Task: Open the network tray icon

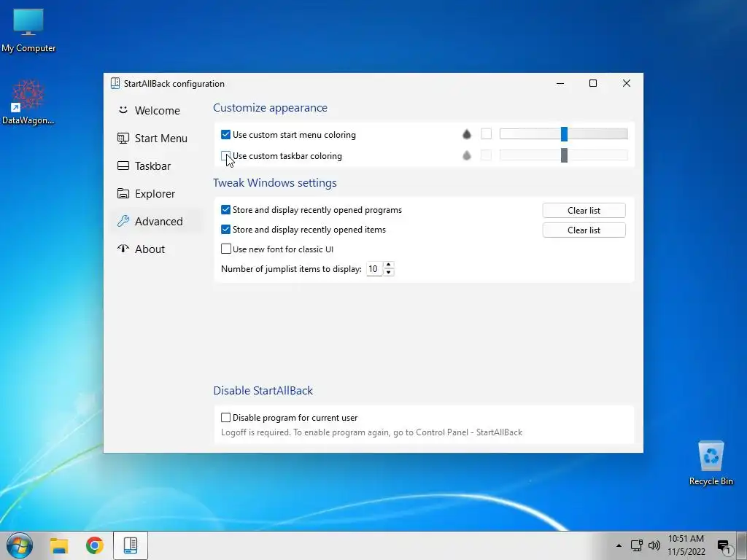Action: pyautogui.click(x=636, y=545)
